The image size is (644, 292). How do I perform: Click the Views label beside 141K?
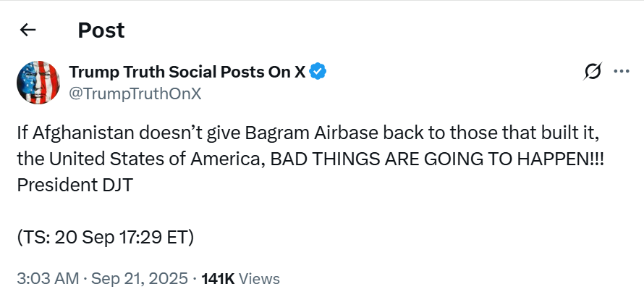coord(259,278)
